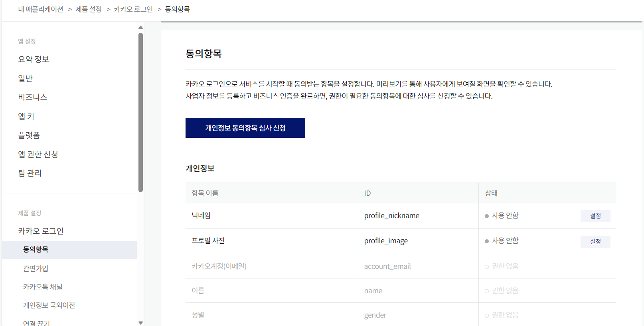Go to 제품 설정 breadcrumb
Screen dimensions: 644x326
[89, 9]
